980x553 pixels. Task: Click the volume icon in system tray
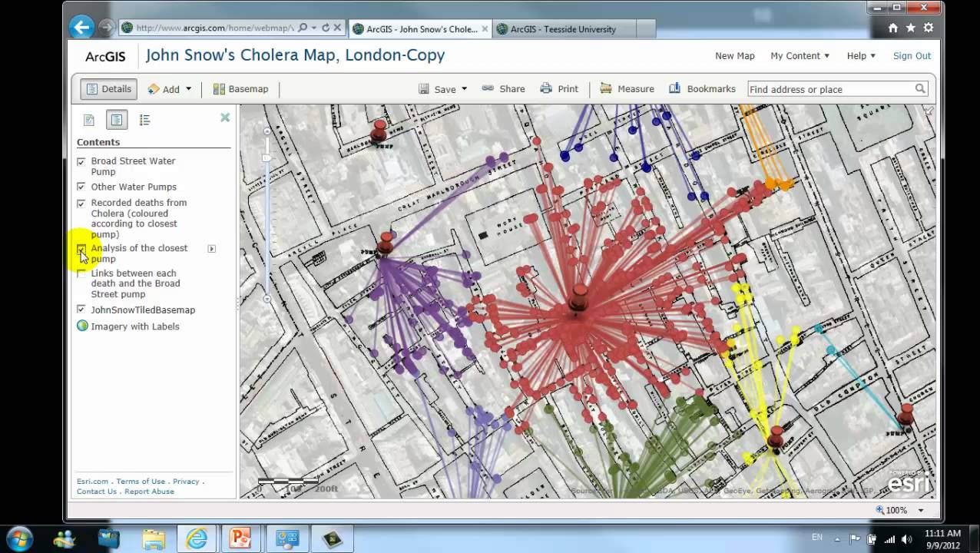coord(906,538)
